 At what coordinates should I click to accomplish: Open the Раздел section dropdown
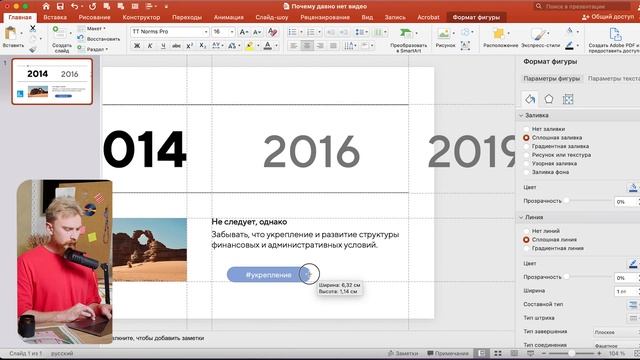(93, 49)
